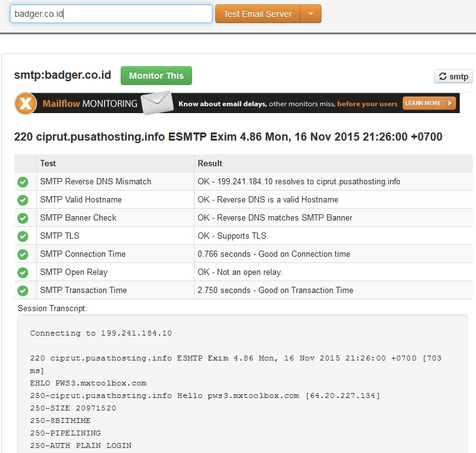
Task: Click the refresh arrows icon beside smtp
Action: pyautogui.click(x=443, y=76)
